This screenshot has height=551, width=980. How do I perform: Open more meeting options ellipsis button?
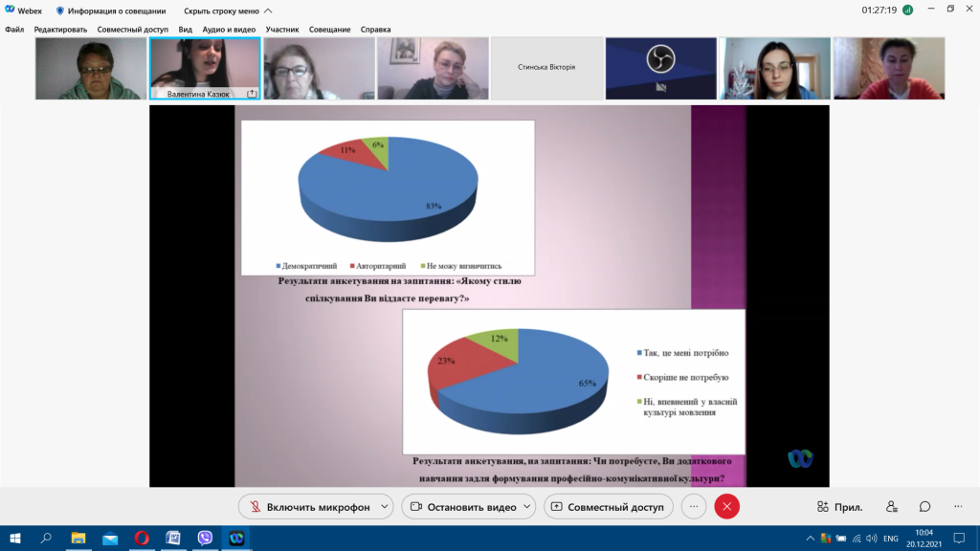coord(694,507)
